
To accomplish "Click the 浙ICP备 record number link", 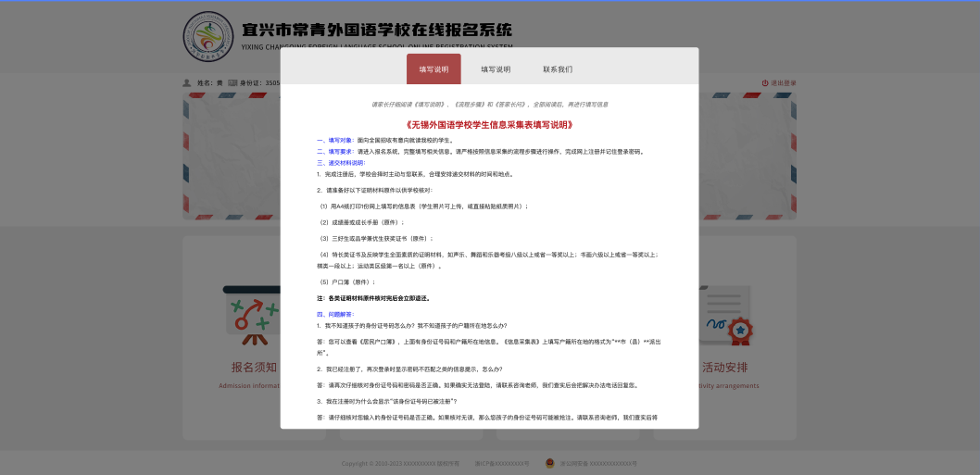I will click(501, 464).
